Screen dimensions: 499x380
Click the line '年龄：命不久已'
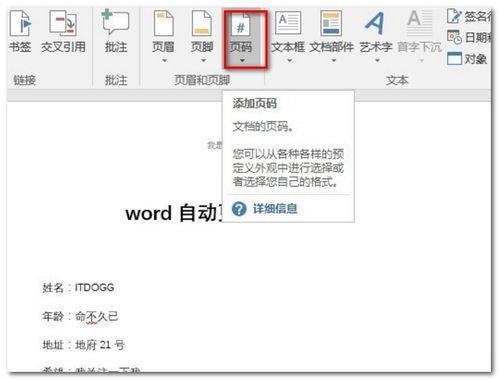pyautogui.click(x=80, y=316)
